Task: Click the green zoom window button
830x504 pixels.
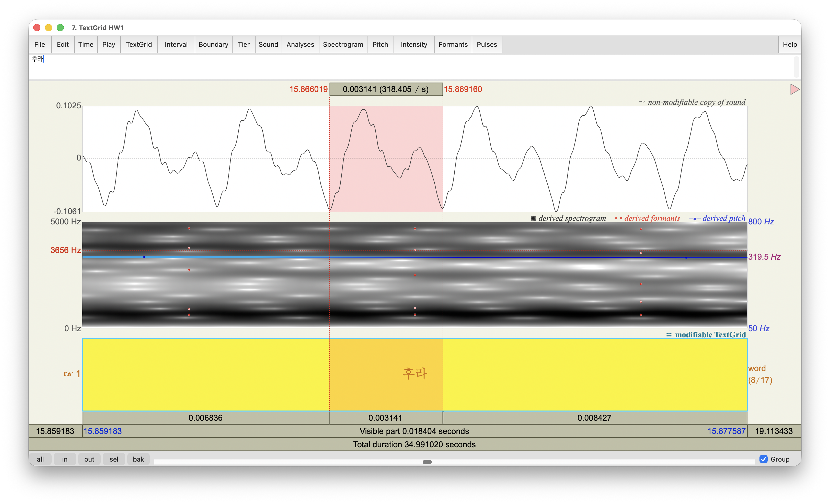Action: click(x=60, y=28)
